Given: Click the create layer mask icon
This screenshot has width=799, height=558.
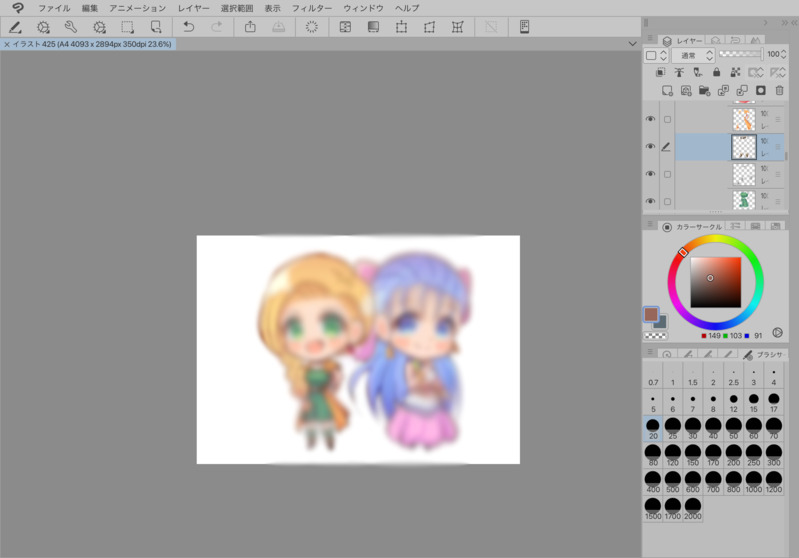Looking at the screenshot, I should click(761, 91).
